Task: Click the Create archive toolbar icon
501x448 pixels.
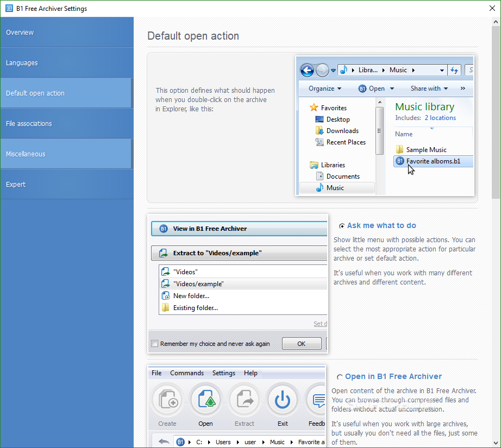Action: (168, 399)
